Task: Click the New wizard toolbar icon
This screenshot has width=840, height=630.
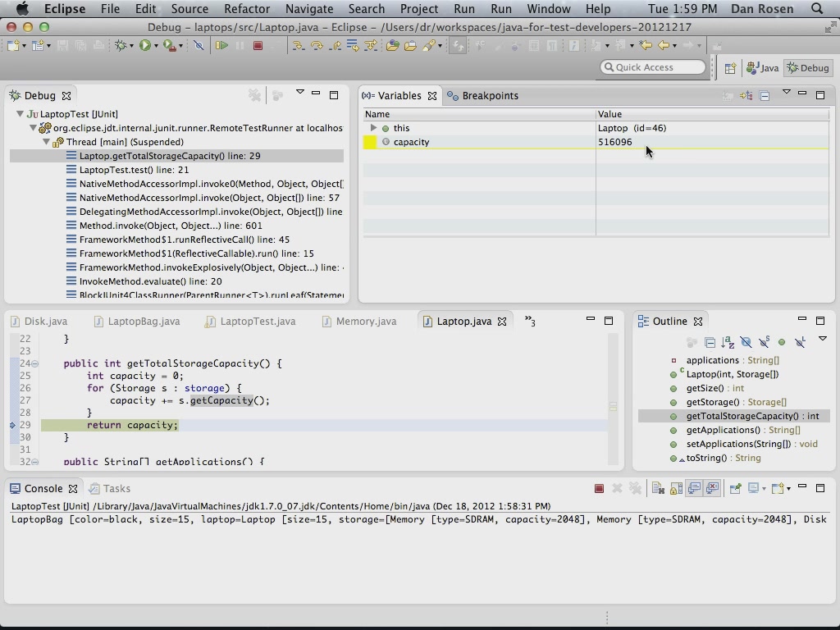Action: coord(13,46)
